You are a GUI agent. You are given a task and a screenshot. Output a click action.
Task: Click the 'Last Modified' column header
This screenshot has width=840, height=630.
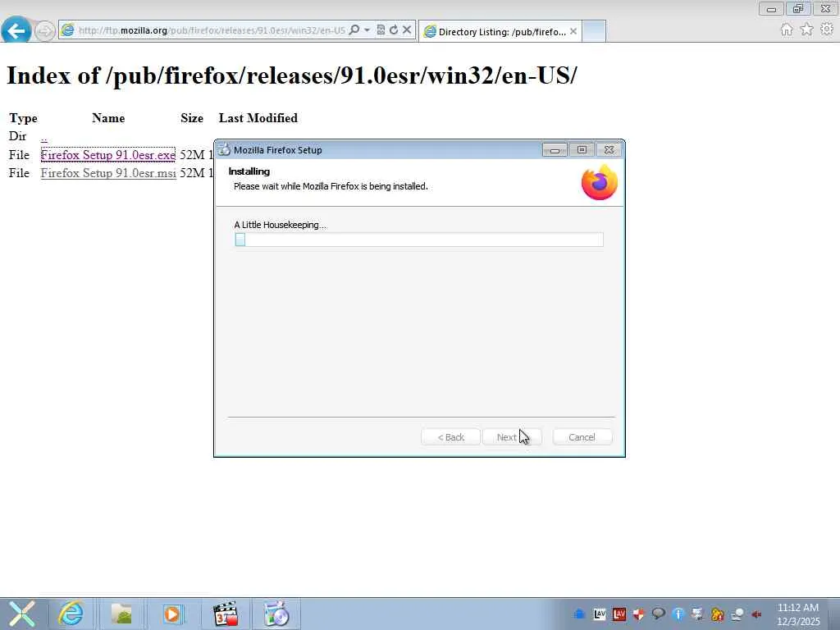(x=258, y=118)
